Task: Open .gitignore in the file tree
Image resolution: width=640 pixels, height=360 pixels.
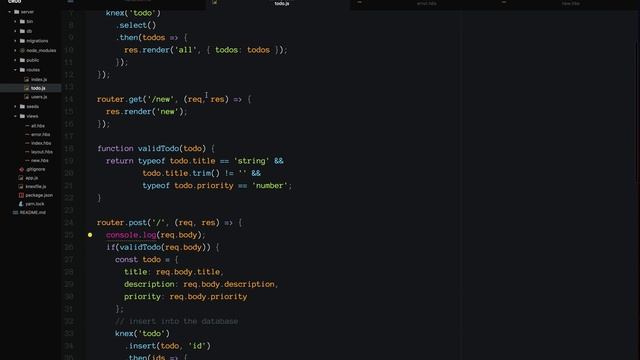Action: click(36, 169)
